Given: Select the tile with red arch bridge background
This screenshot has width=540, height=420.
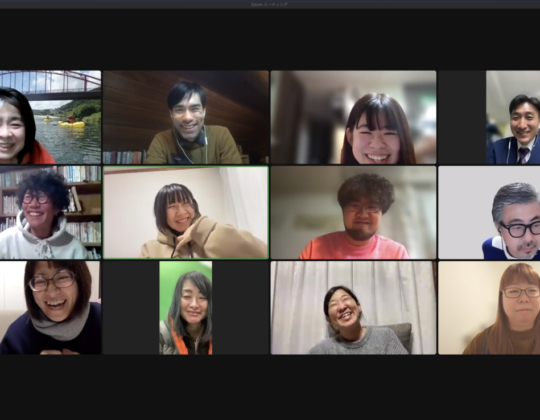Looking at the screenshot, I should [x=50, y=117].
